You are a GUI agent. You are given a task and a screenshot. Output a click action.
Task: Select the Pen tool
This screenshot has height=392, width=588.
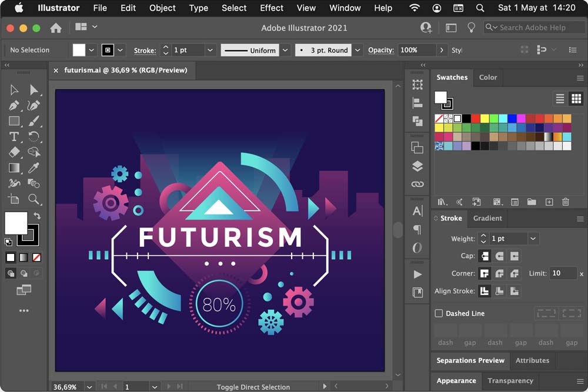pos(14,106)
